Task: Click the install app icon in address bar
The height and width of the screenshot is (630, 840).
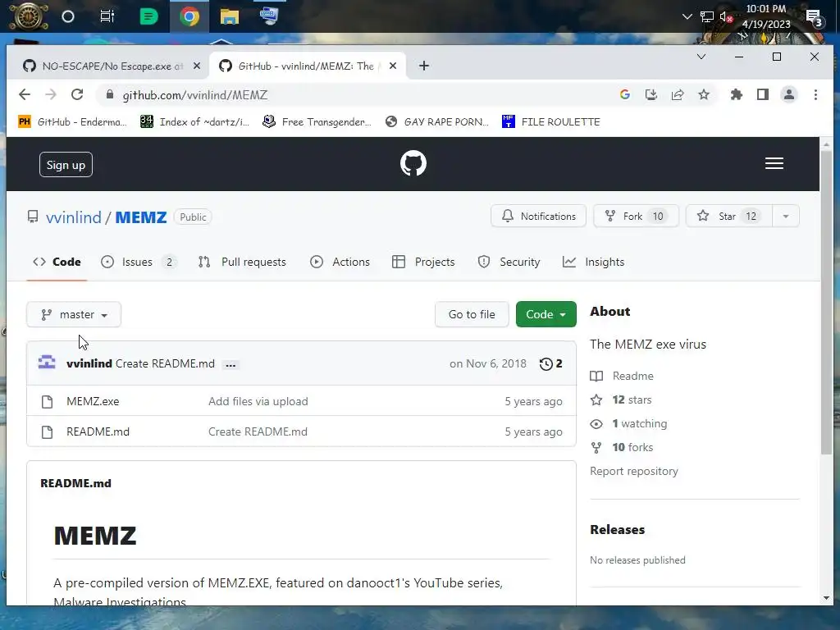Action: 651,95
